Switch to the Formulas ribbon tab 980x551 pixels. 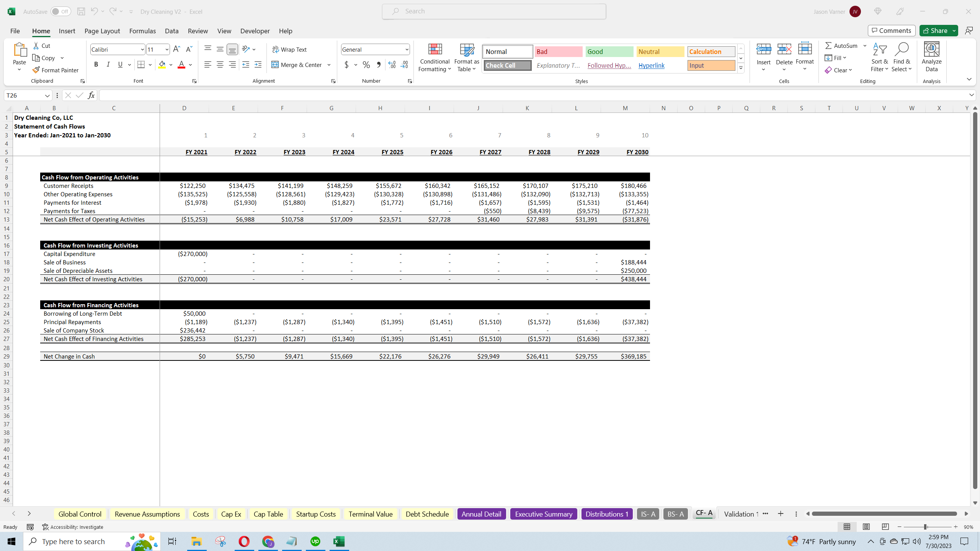[142, 31]
